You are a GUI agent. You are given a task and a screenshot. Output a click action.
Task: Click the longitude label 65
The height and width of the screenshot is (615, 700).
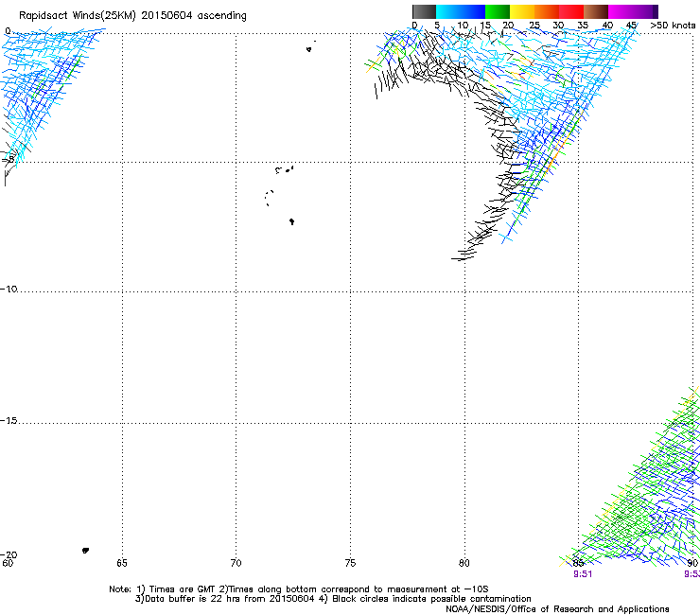point(122,563)
